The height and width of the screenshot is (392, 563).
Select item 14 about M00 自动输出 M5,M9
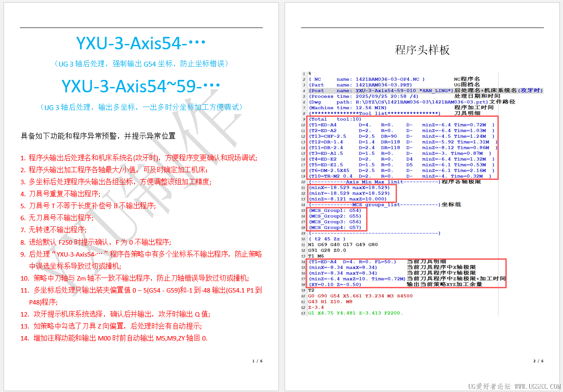pyautogui.click(x=114, y=338)
